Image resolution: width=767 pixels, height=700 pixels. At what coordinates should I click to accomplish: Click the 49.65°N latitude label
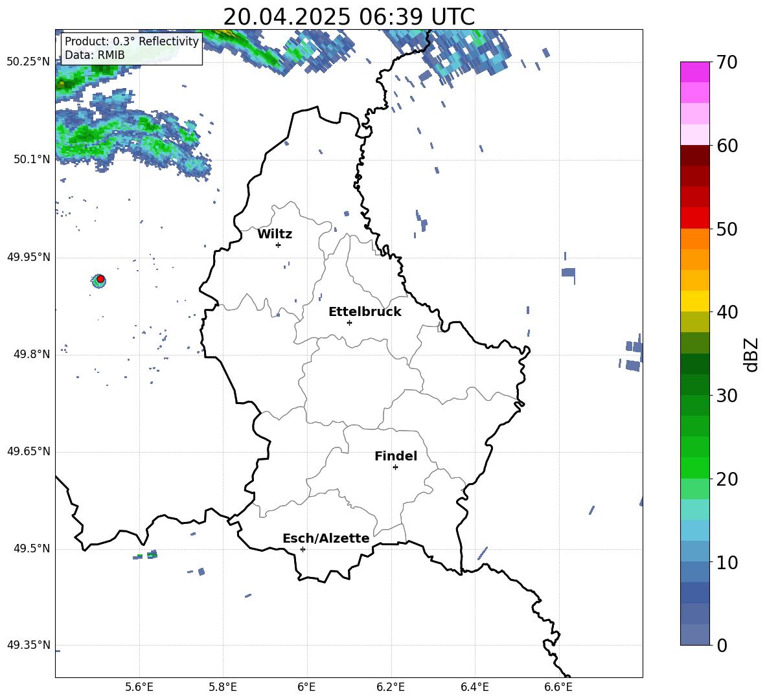pos(29,451)
